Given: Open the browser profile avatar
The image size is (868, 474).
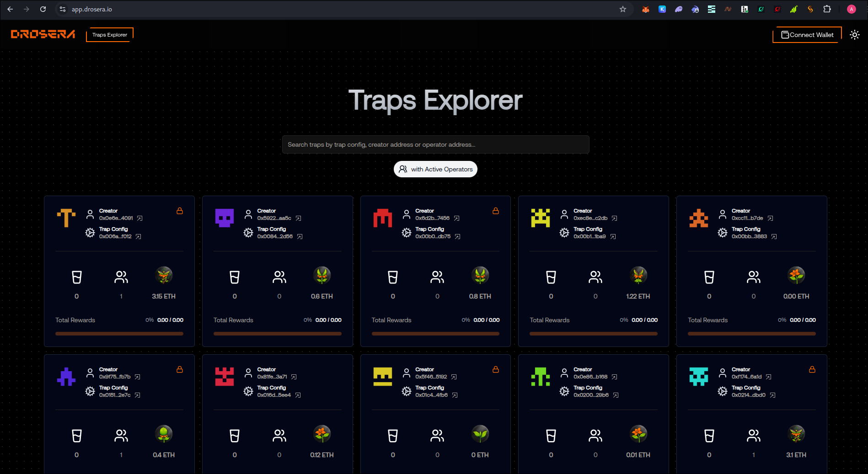Looking at the screenshot, I should 851,9.
